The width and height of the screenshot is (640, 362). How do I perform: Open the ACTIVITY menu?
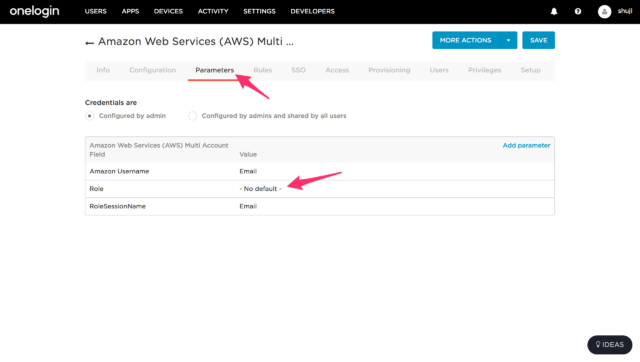click(213, 11)
